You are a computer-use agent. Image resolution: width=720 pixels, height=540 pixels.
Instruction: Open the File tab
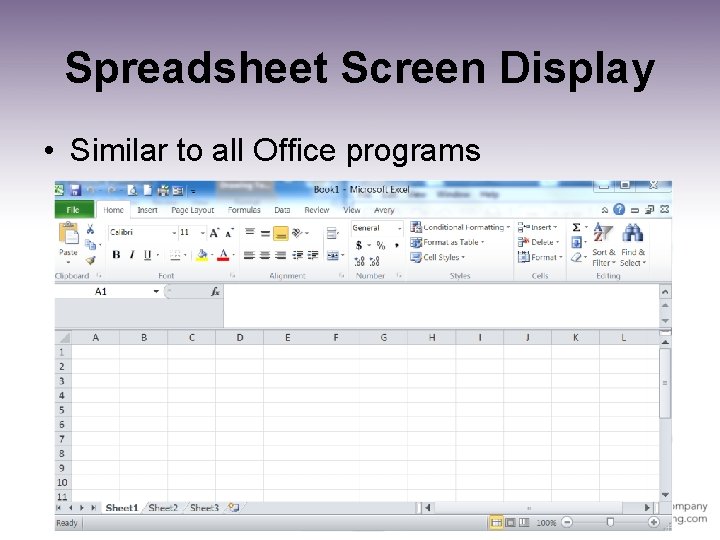tap(74, 210)
